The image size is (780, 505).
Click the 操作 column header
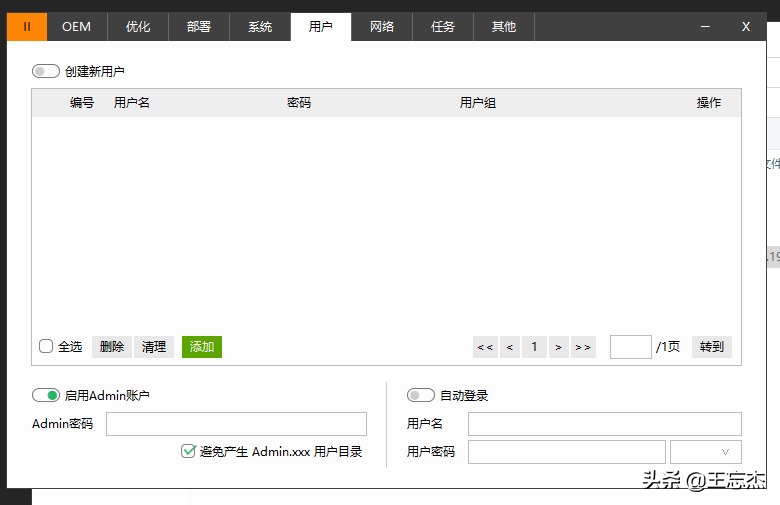(x=709, y=102)
